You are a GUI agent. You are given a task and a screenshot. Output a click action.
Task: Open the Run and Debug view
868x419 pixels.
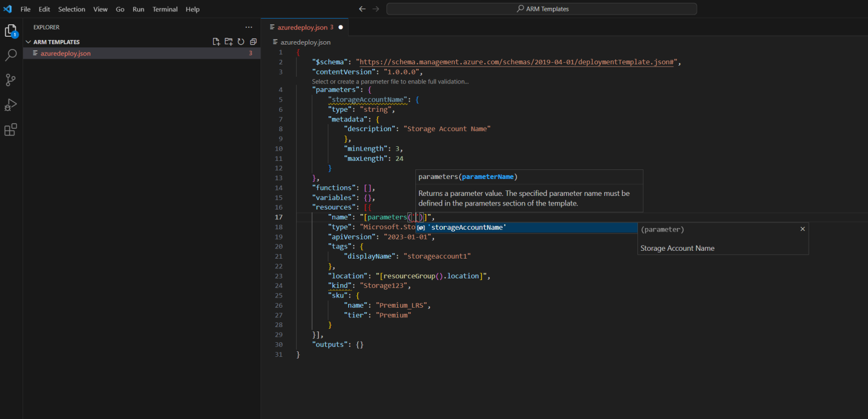(x=11, y=105)
